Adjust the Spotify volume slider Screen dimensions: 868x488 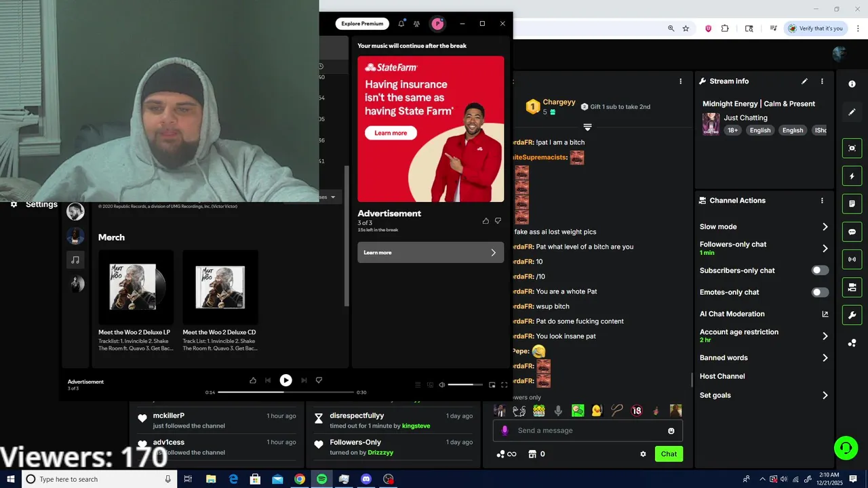click(465, 385)
